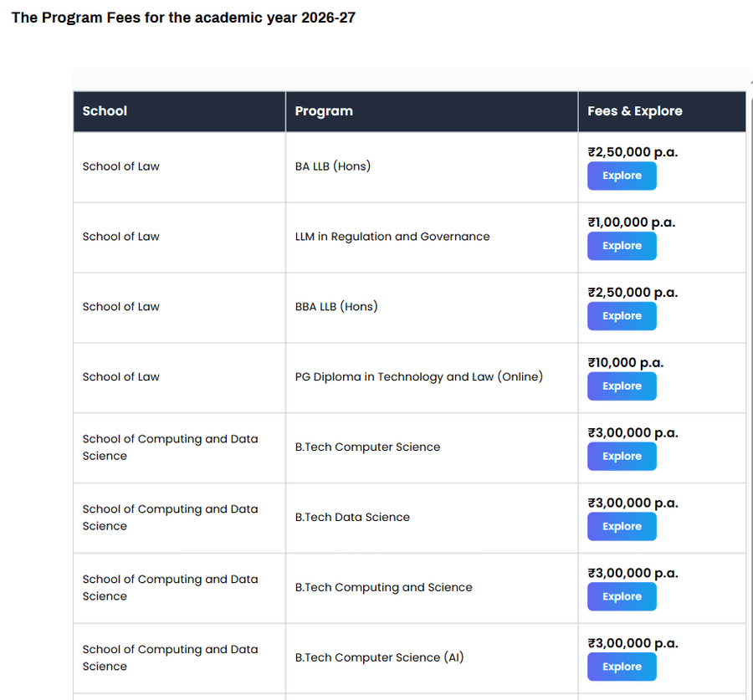Click Explore for LLM in Regulation and Governance
The height and width of the screenshot is (700, 753).
click(622, 246)
